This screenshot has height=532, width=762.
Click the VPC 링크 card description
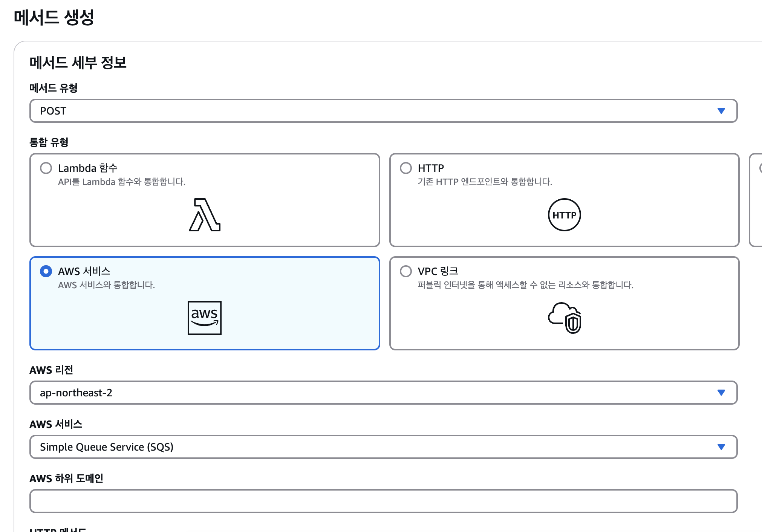tap(525, 285)
